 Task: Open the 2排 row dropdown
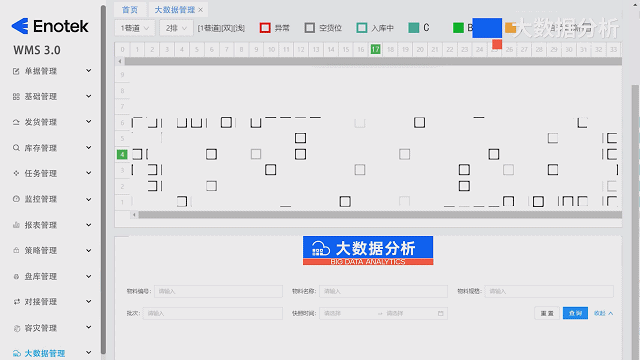[x=176, y=28]
